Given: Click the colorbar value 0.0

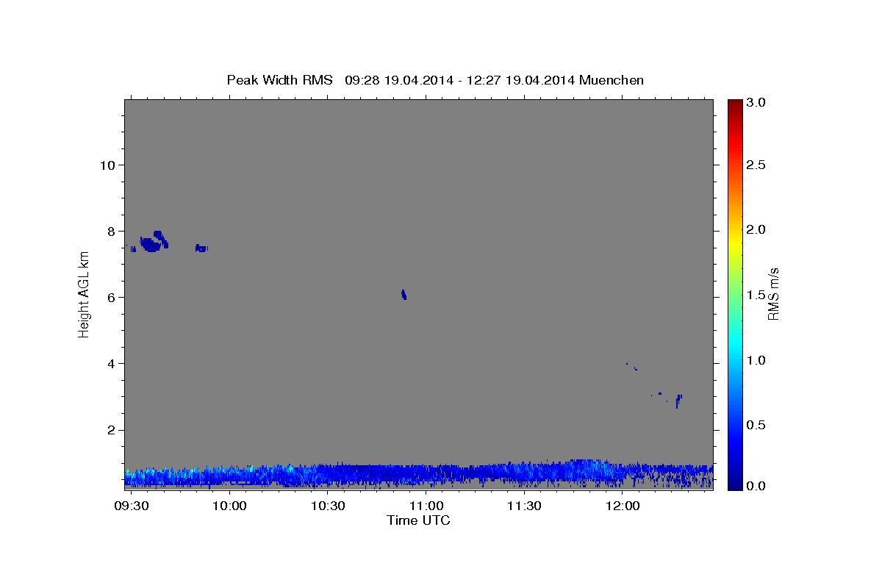Looking at the screenshot, I should coord(756,486).
